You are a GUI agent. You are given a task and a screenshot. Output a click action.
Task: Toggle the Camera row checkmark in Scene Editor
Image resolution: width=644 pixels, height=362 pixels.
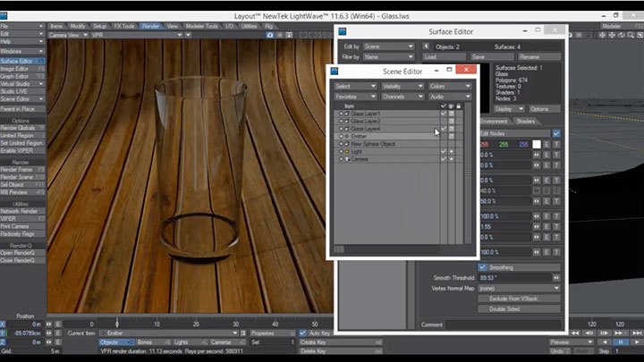(443, 159)
